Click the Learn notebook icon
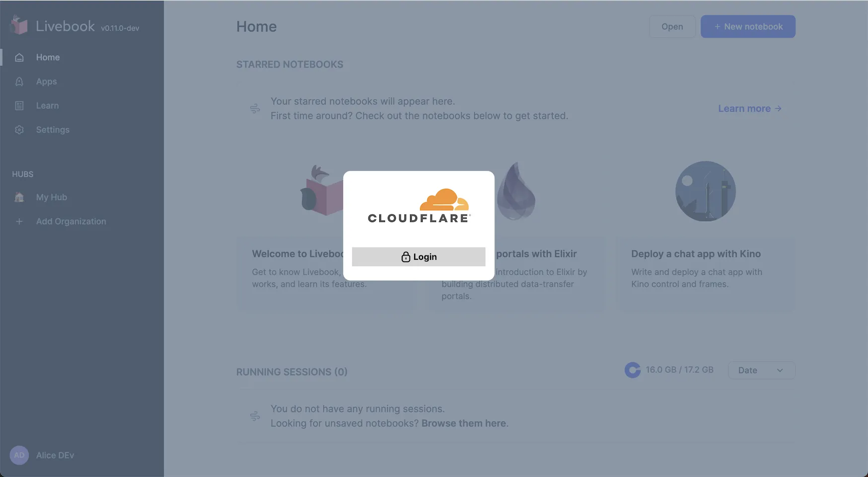868x477 pixels. pos(19,106)
